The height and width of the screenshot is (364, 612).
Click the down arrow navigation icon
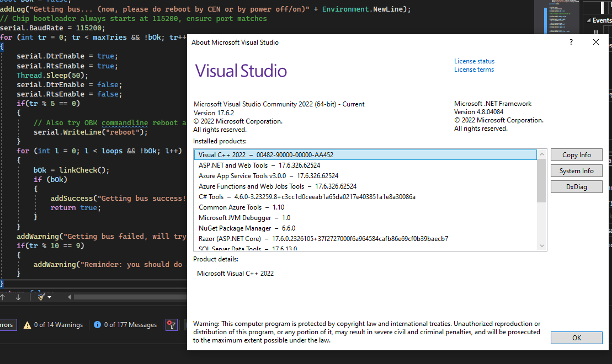point(18,297)
